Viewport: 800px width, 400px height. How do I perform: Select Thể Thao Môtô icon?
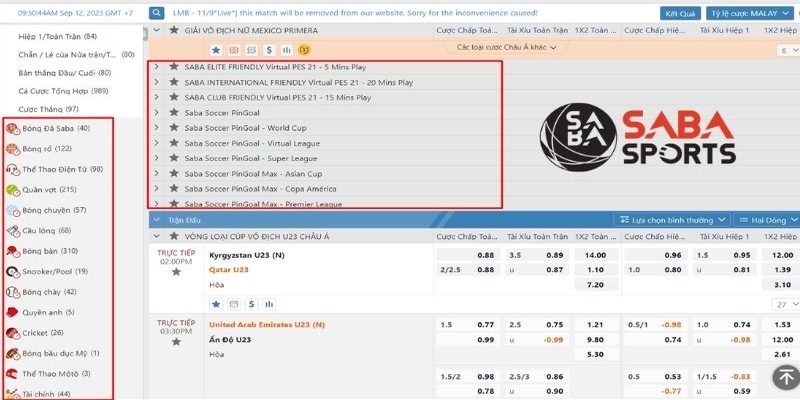pyautogui.click(x=13, y=374)
